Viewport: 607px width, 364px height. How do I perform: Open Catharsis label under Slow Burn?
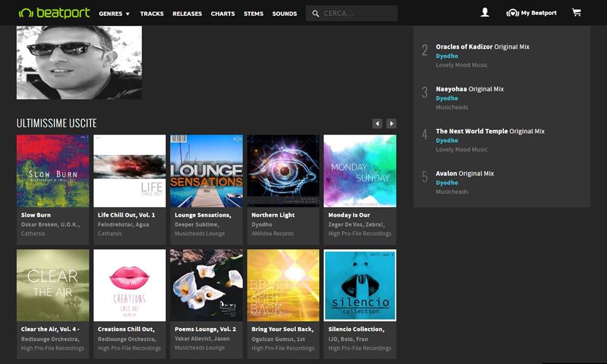tap(33, 234)
